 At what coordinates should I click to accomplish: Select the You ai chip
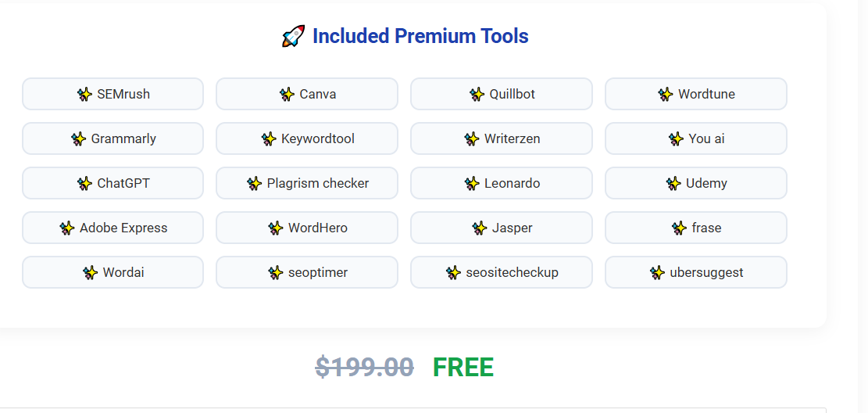[696, 138]
